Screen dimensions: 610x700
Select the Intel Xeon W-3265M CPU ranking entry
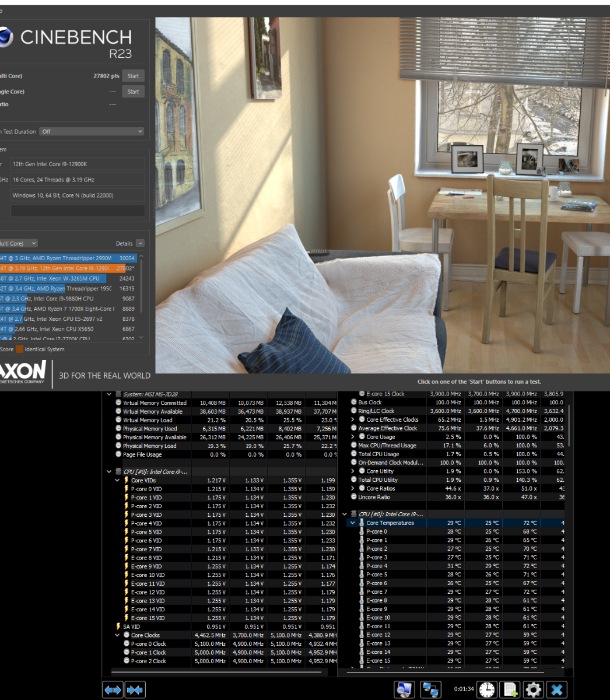click(x=69, y=278)
